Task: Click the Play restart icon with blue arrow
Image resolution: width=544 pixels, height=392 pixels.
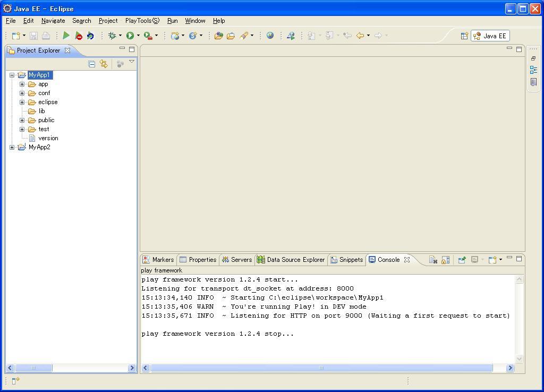Action: 90,36
